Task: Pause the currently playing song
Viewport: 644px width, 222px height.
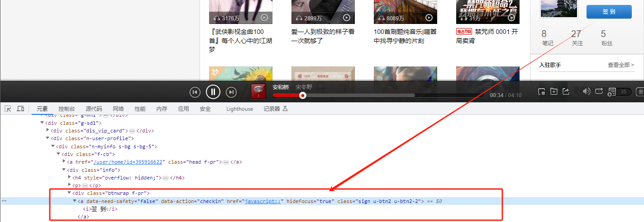Action: point(213,92)
